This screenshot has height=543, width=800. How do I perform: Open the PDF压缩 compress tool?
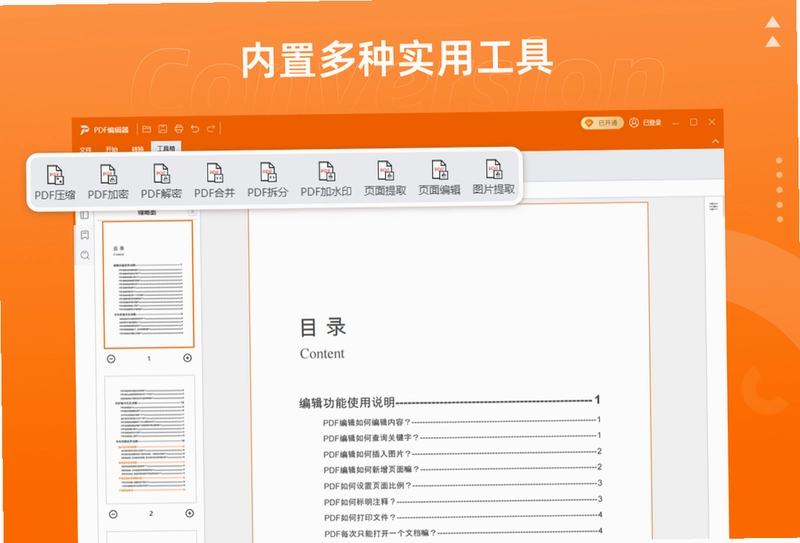tap(55, 183)
